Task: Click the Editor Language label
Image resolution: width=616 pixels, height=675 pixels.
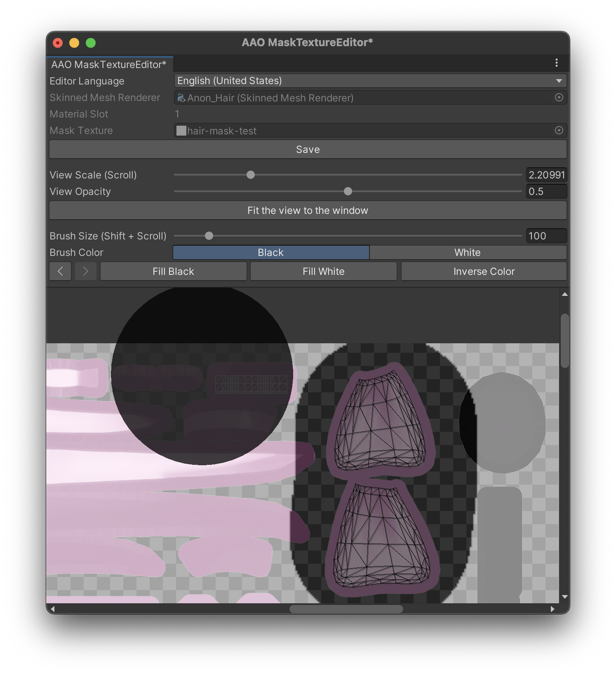Action: [87, 81]
